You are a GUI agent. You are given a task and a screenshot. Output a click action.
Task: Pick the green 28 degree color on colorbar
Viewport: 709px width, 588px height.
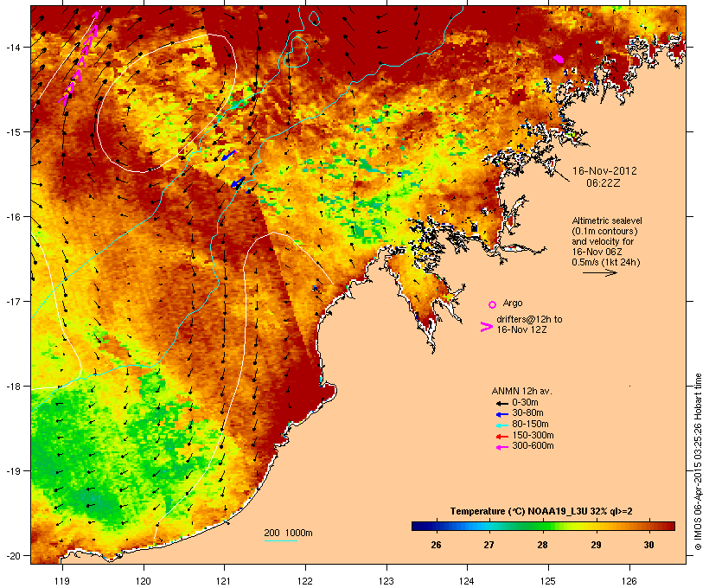click(x=542, y=526)
